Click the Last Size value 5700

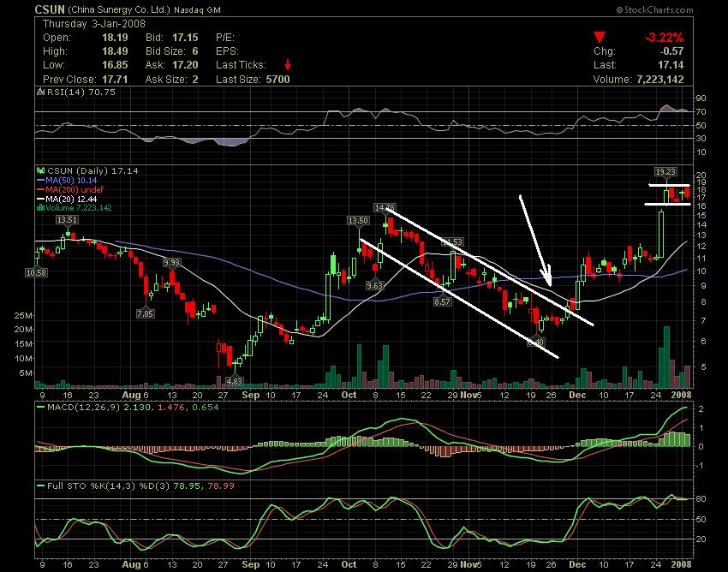277,80
